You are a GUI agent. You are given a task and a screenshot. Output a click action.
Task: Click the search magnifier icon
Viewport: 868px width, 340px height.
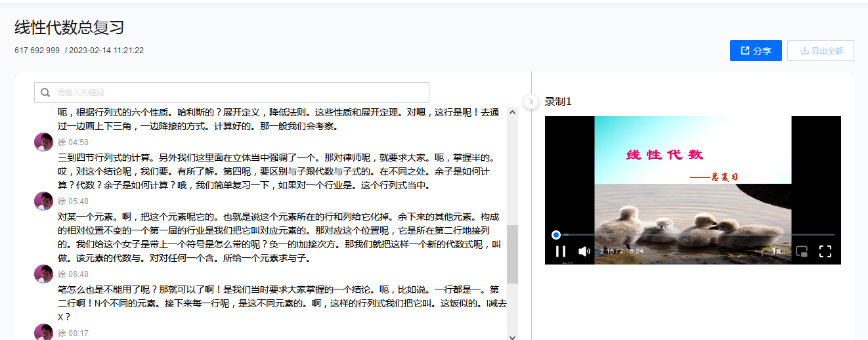coord(45,93)
